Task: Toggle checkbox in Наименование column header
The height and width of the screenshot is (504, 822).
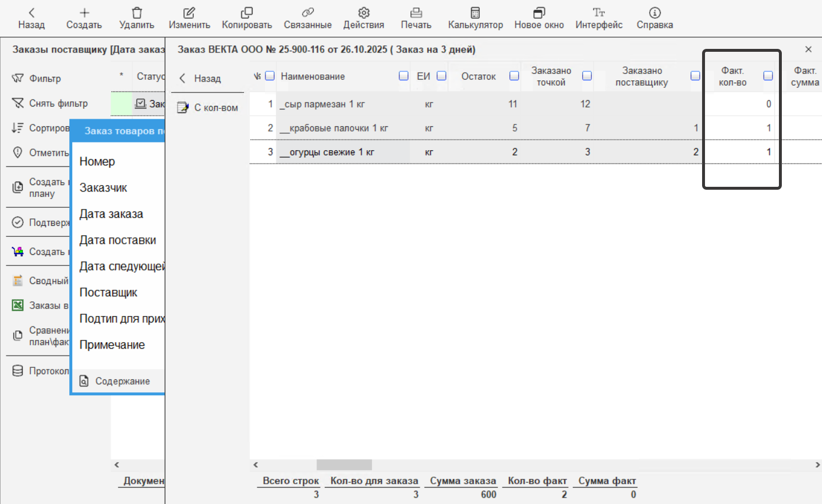Action: 403,76
